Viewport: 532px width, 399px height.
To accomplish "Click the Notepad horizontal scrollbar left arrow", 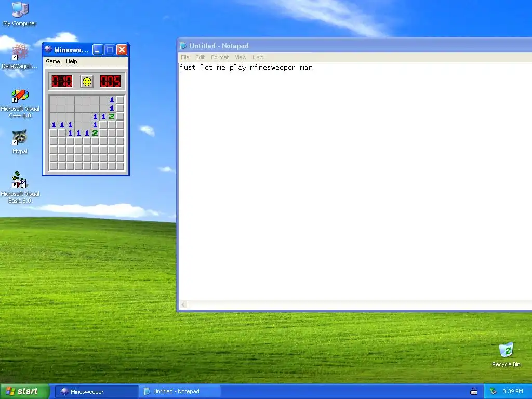I will pos(183,304).
